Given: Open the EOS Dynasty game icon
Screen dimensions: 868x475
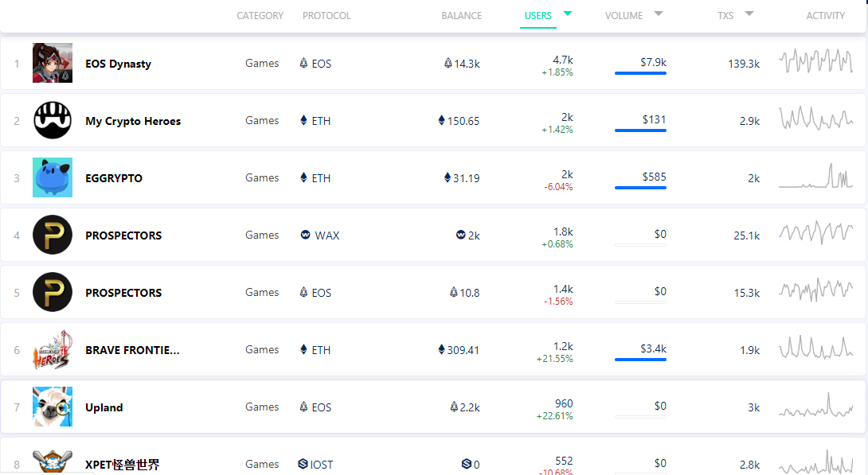Looking at the screenshot, I should coord(53,63).
